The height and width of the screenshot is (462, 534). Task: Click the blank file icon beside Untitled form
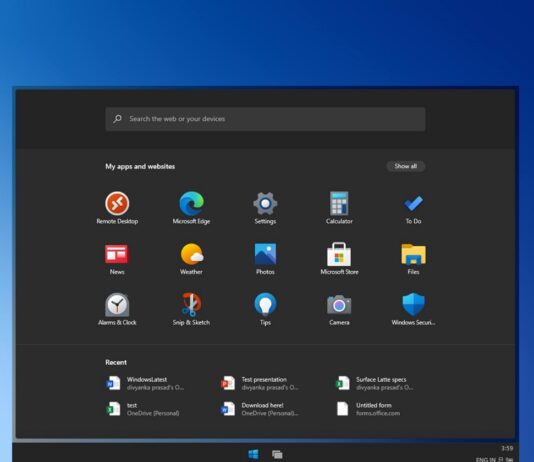pyautogui.click(x=342, y=409)
